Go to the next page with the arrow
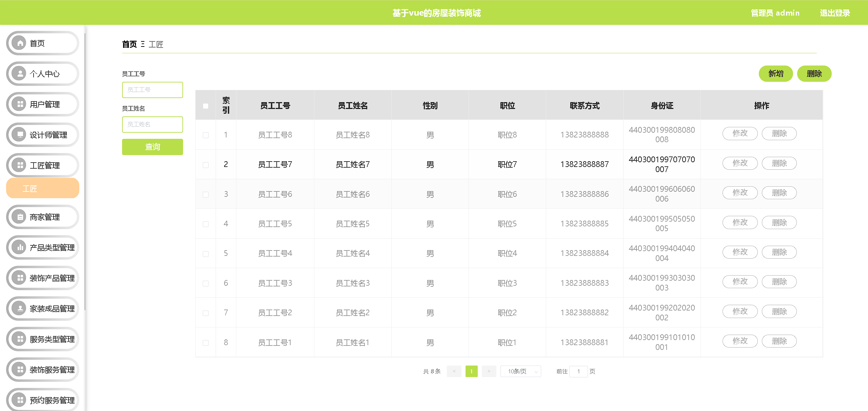Screen dimensions: 868x411 489,371
